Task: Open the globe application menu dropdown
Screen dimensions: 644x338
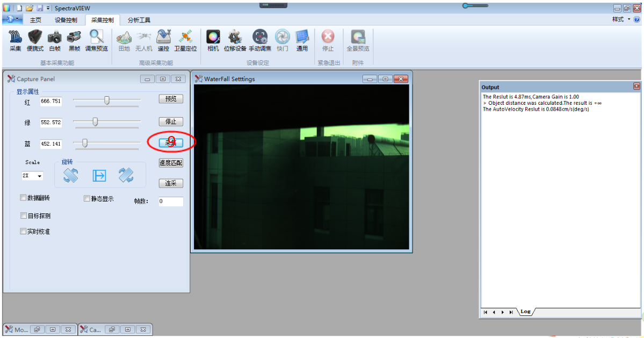Action: (x=12, y=19)
